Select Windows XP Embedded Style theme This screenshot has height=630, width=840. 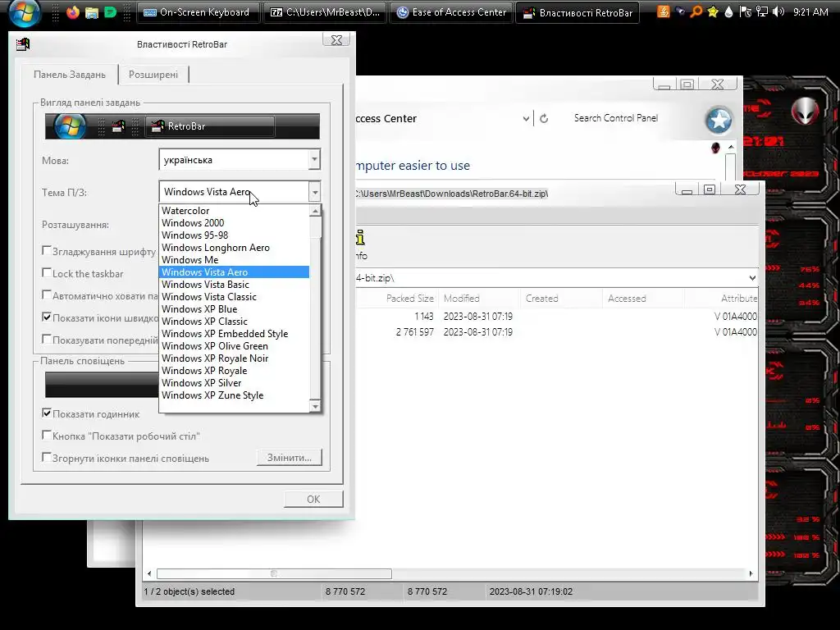tap(234, 334)
